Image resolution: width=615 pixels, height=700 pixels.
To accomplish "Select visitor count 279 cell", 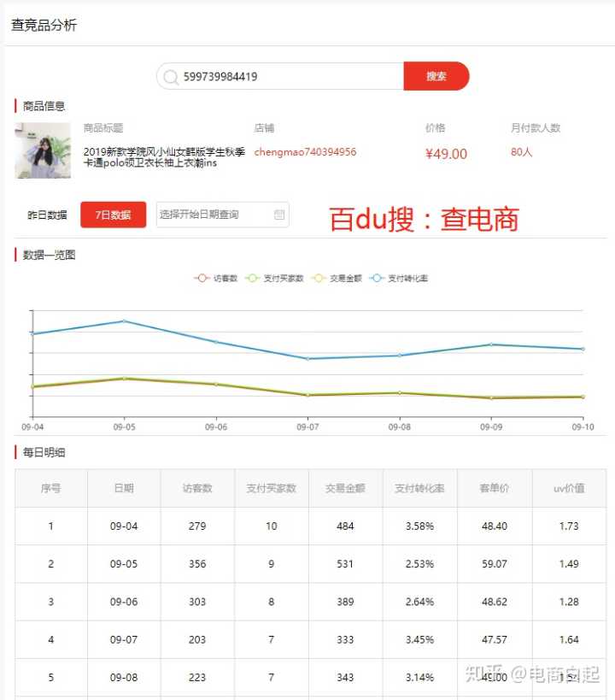I will coord(197,526).
